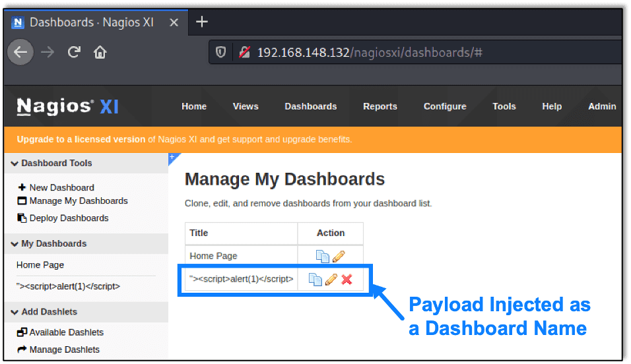Clone the Home Page dashboard
The height and width of the screenshot is (364, 631).
(x=322, y=257)
